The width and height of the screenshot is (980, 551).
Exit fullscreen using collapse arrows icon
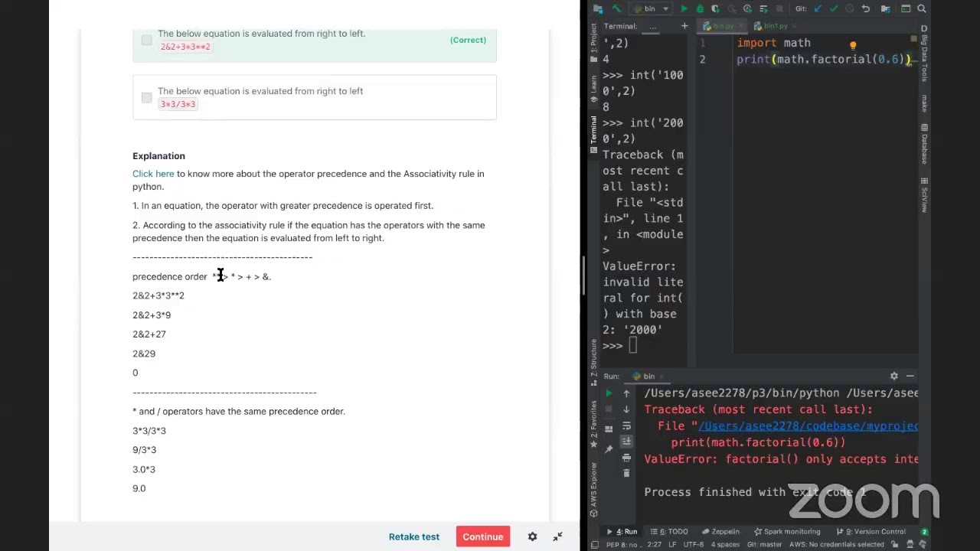click(558, 536)
